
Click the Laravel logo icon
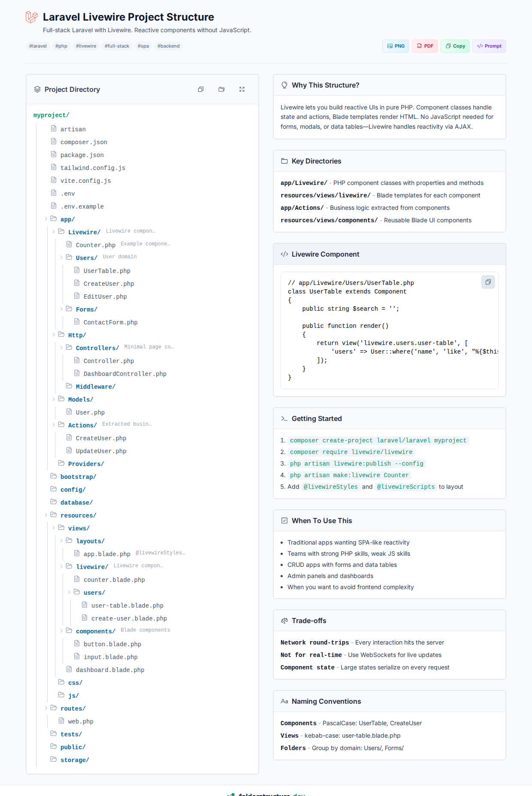point(32,17)
